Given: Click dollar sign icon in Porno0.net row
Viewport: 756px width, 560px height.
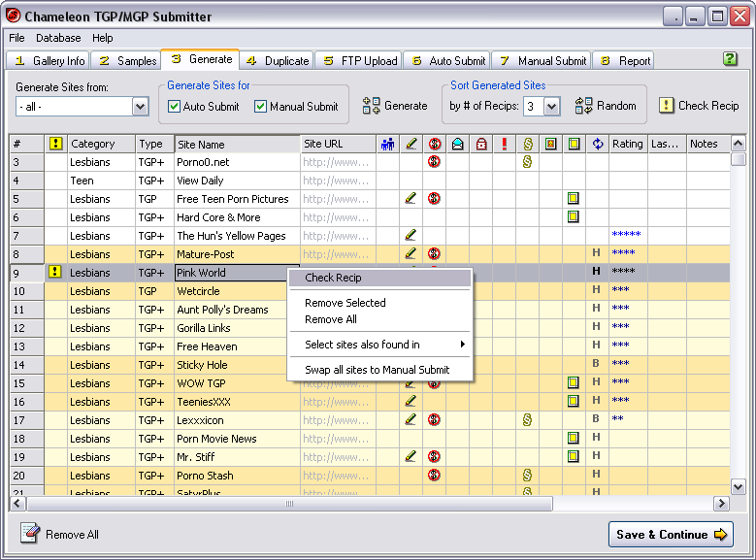Looking at the screenshot, I should [527, 161].
